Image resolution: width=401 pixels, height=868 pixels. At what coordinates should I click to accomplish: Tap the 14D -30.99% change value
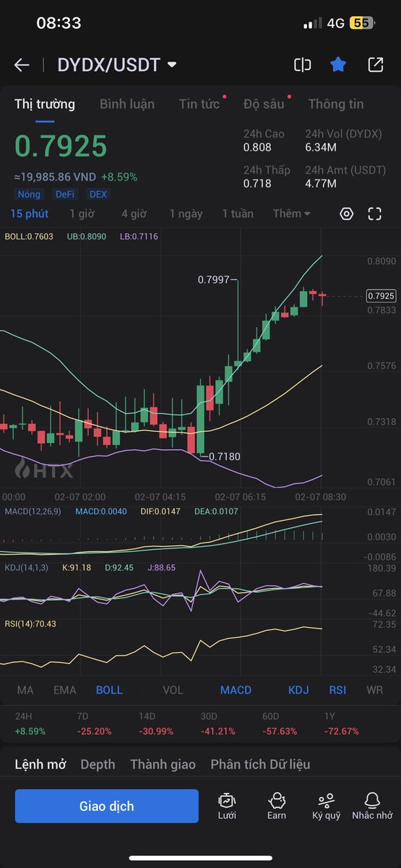pyautogui.click(x=156, y=731)
